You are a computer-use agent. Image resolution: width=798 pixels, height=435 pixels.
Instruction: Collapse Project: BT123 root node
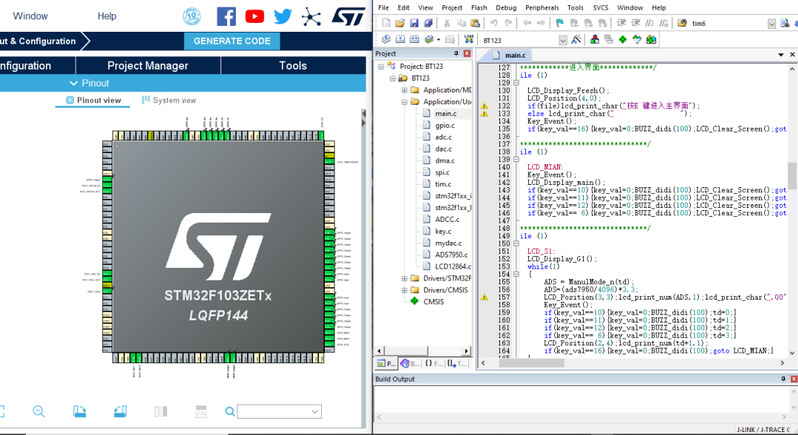coord(381,67)
